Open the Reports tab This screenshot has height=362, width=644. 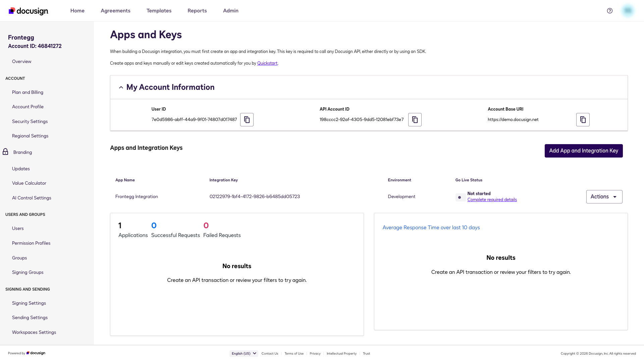click(197, 11)
